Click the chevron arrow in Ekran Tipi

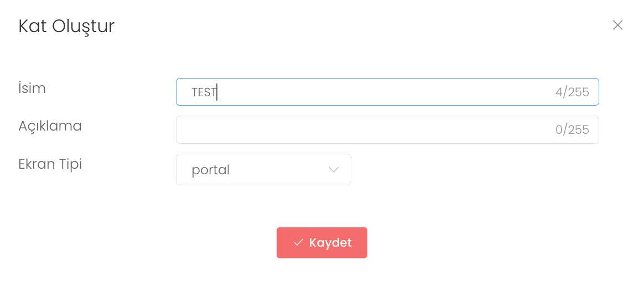(x=334, y=170)
